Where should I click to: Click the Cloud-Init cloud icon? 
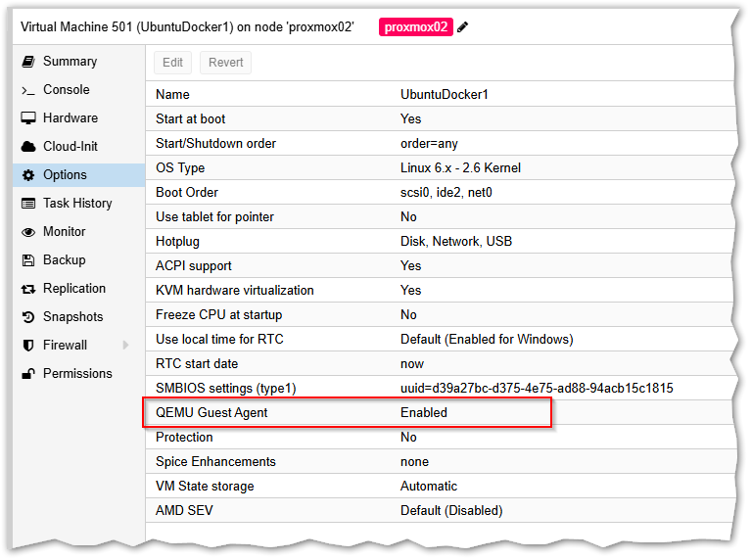click(28, 147)
